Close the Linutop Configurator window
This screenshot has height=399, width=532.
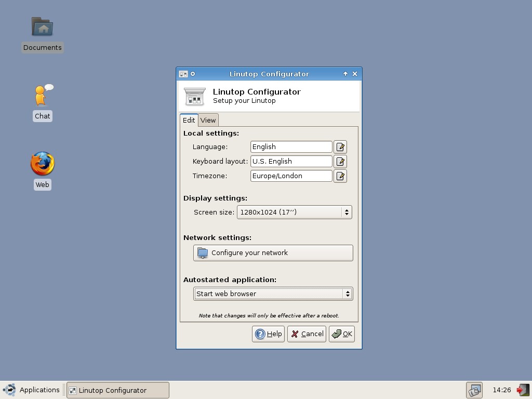[355, 74]
